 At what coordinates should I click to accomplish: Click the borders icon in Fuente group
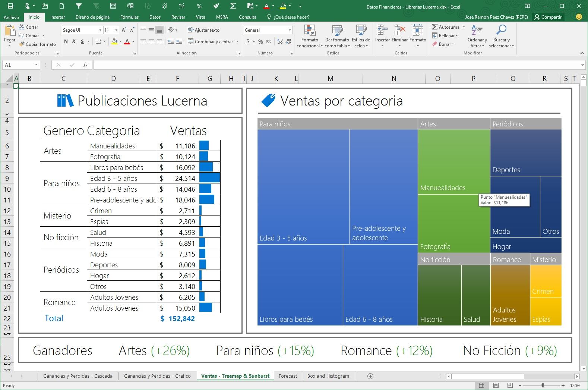click(x=98, y=41)
